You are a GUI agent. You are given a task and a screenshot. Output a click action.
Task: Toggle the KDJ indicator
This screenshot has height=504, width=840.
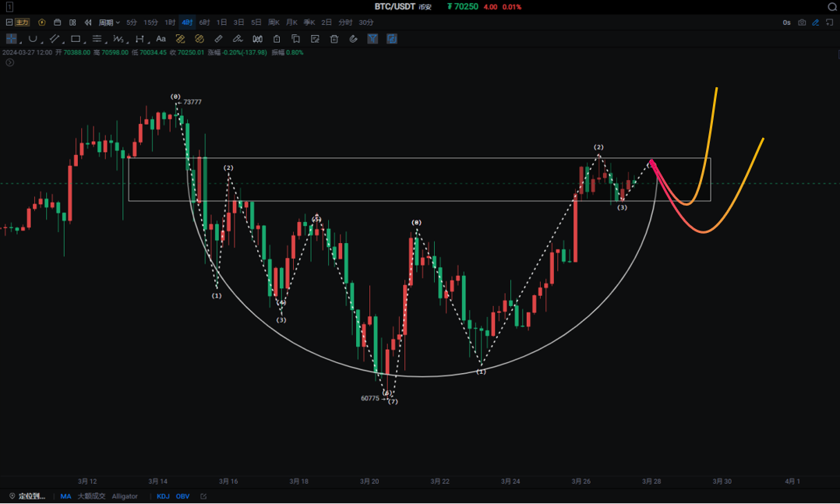(163, 496)
